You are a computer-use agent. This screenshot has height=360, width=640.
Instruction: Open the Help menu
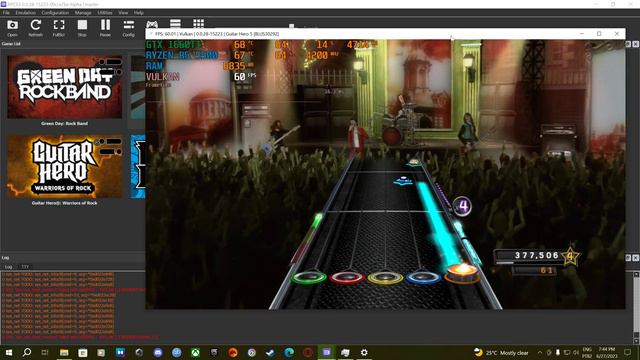[139, 13]
